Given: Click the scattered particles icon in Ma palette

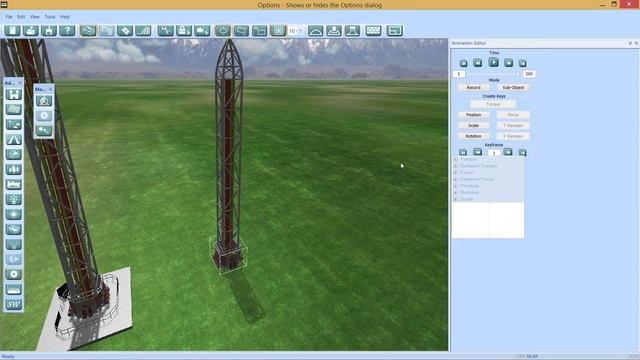Looking at the screenshot, I should tap(44, 130).
